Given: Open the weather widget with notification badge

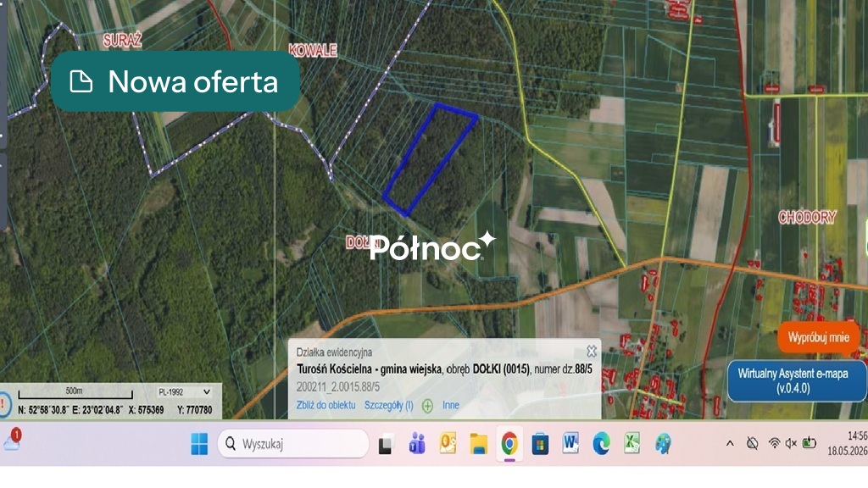Looking at the screenshot, I should (12, 441).
